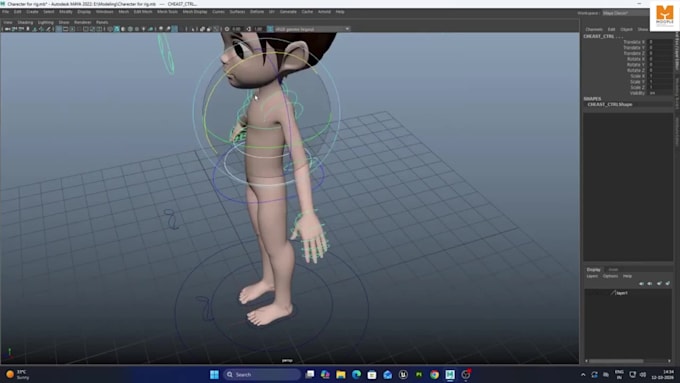The width and height of the screenshot is (680, 383).
Task: Click the layer1 color swatch
Action: click(x=613, y=293)
